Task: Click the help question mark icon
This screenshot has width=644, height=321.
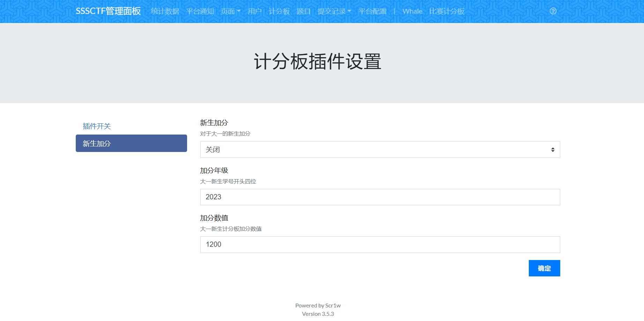Action: 553,11
